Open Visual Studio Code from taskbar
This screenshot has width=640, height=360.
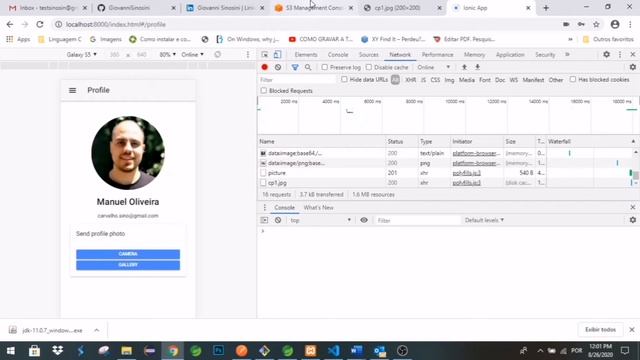333,351
